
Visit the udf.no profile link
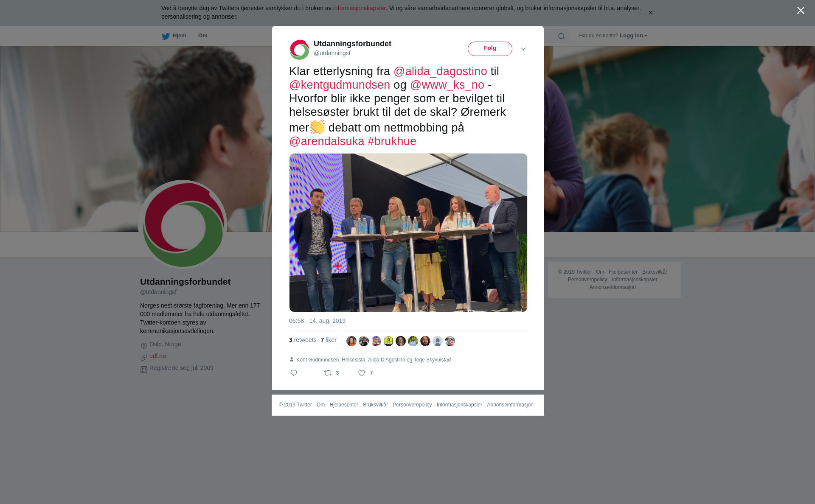(x=157, y=356)
